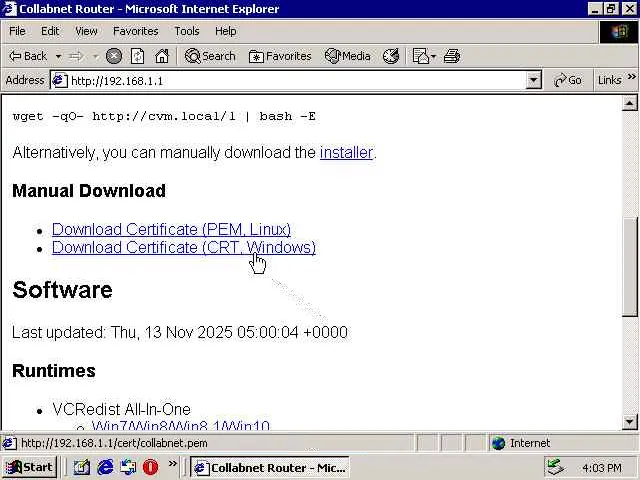640x480 pixels.
Task: Click the Internet zone globe icon
Action: pos(498,443)
